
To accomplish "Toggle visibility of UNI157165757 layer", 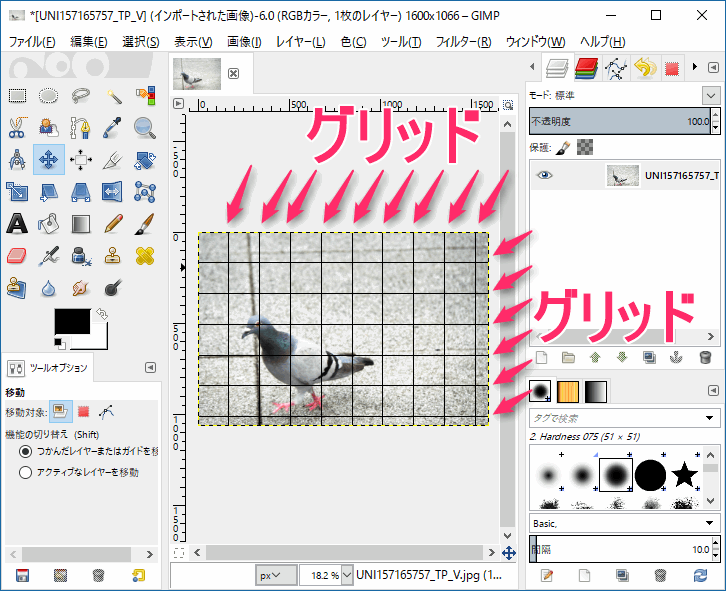I will pos(544,175).
